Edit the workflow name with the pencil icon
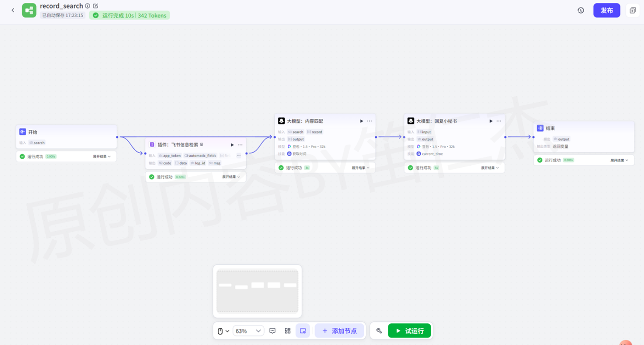 (x=96, y=6)
